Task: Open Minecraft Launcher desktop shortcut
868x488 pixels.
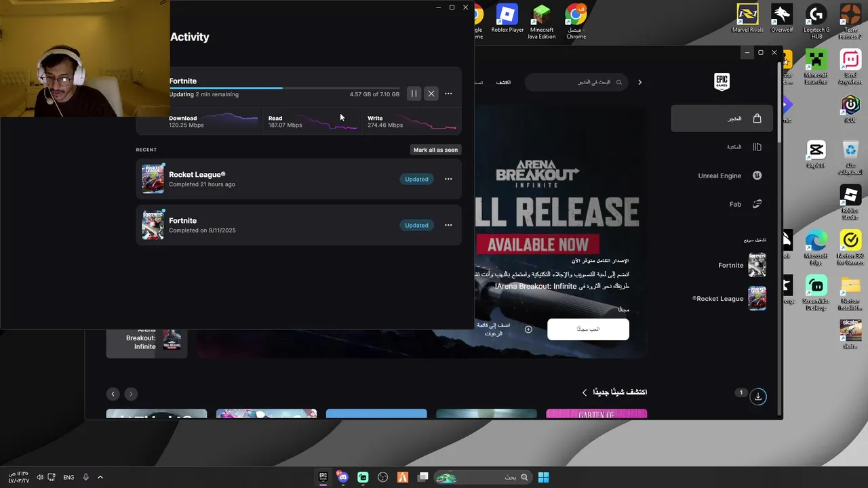Action: (x=816, y=68)
